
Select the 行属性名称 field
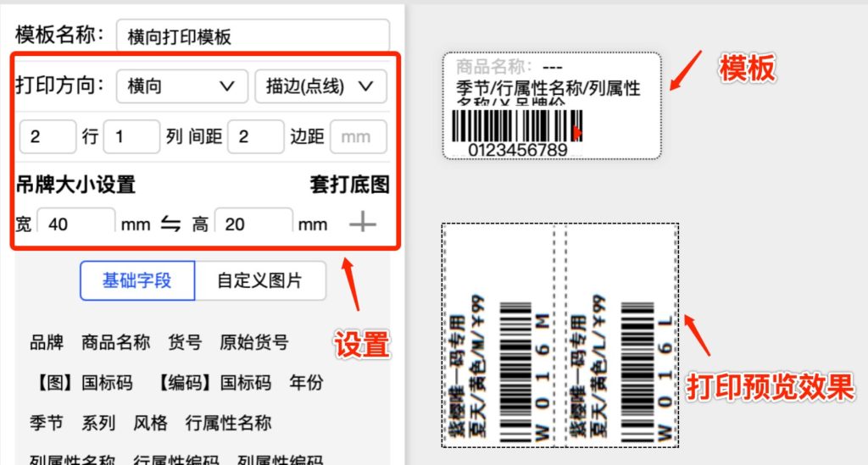click(228, 423)
